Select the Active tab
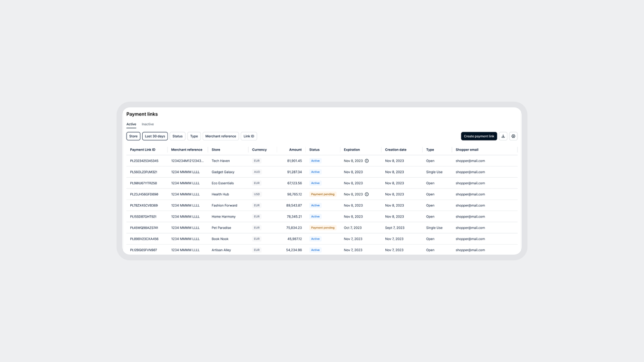Screen dimensions: 644x362 point(131,124)
